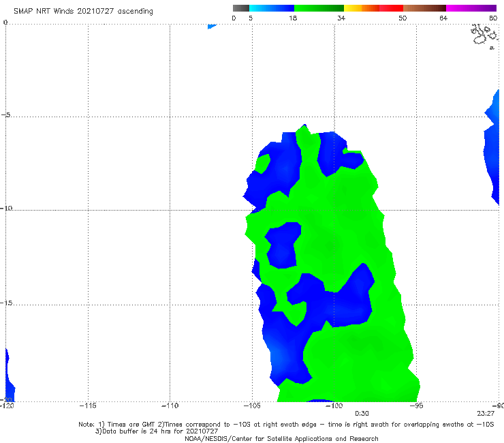Click the cyan-to-blue segment of the color bar
This screenshot has width=504, height=443.
point(272,8)
